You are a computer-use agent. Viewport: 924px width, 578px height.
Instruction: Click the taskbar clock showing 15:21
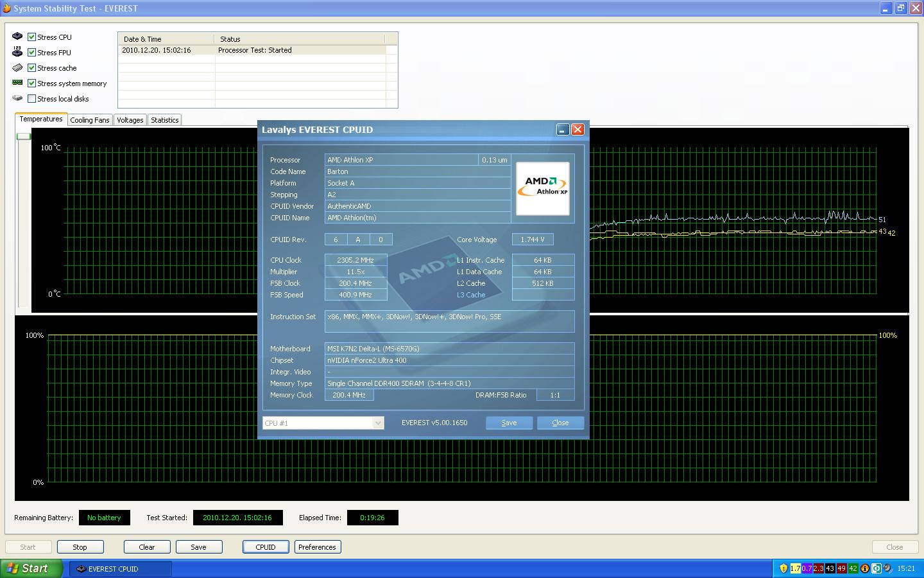[906, 568]
